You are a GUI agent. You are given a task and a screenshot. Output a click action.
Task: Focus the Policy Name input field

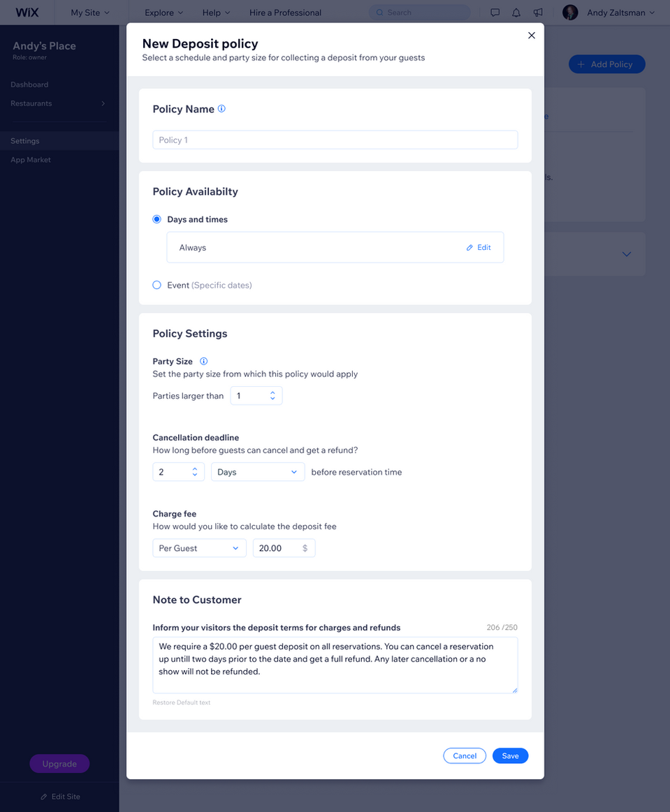[x=335, y=140]
